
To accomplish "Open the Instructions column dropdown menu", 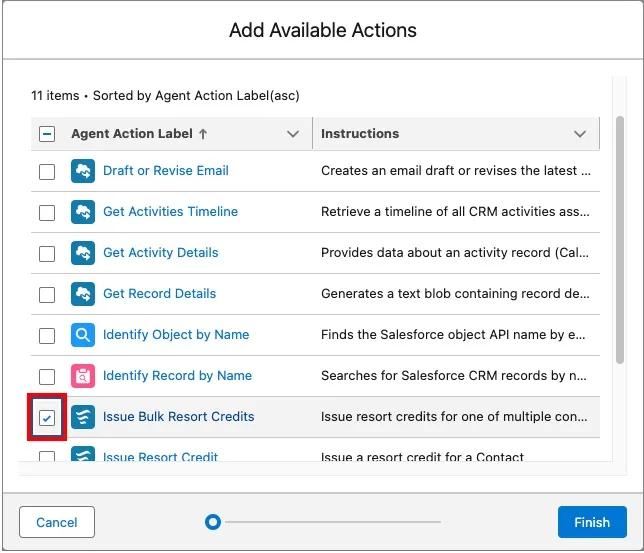I will (580, 134).
